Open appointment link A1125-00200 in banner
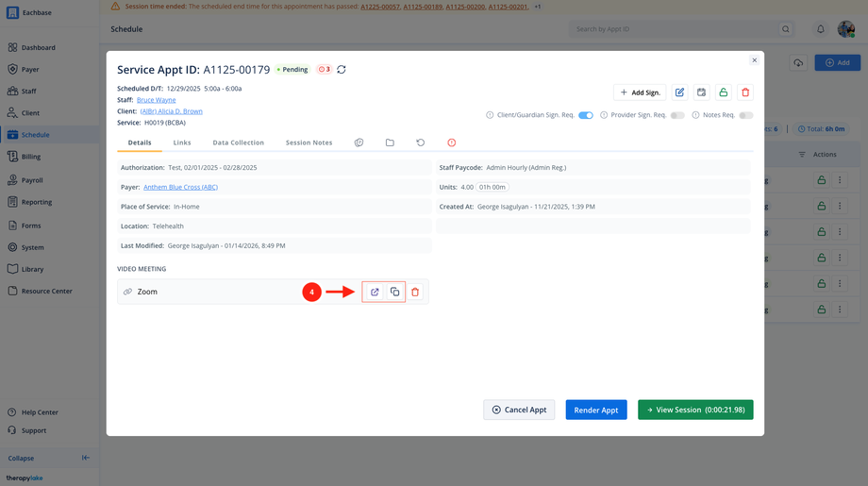The height and width of the screenshot is (486, 868). click(x=465, y=7)
